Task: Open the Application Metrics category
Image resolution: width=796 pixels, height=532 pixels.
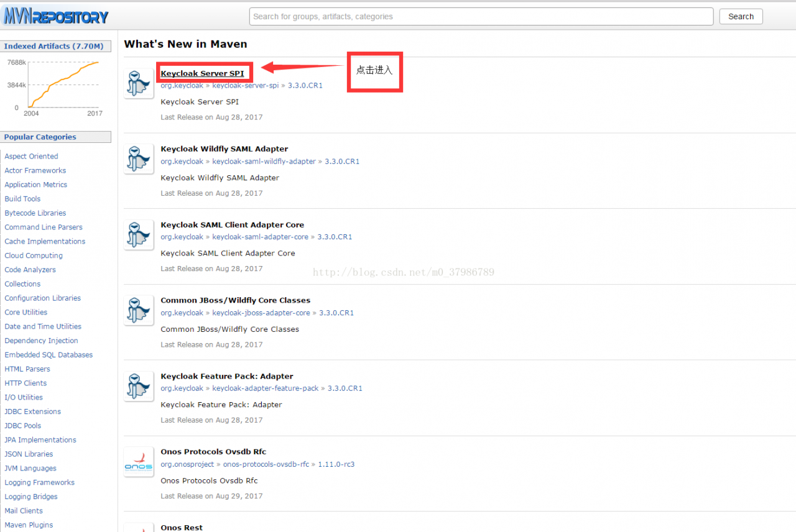Action: tap(35, 185)
